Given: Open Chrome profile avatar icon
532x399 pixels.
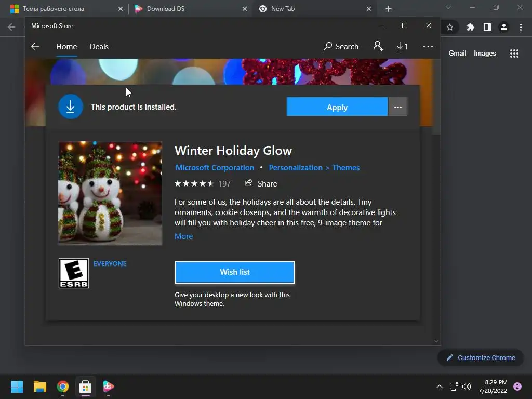Looking at the screenshot, I should click(x=504, y=27).
